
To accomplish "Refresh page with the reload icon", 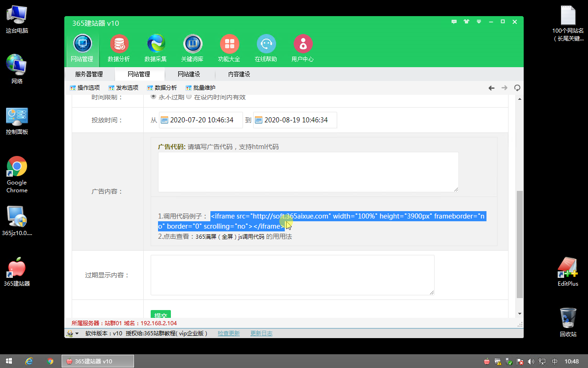I will [x=517, y=88].
